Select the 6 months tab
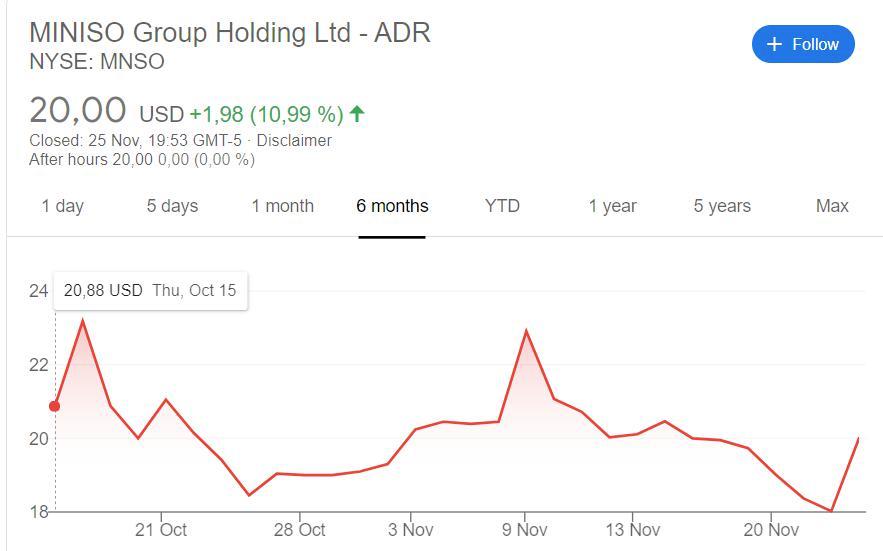 (392, 206)
